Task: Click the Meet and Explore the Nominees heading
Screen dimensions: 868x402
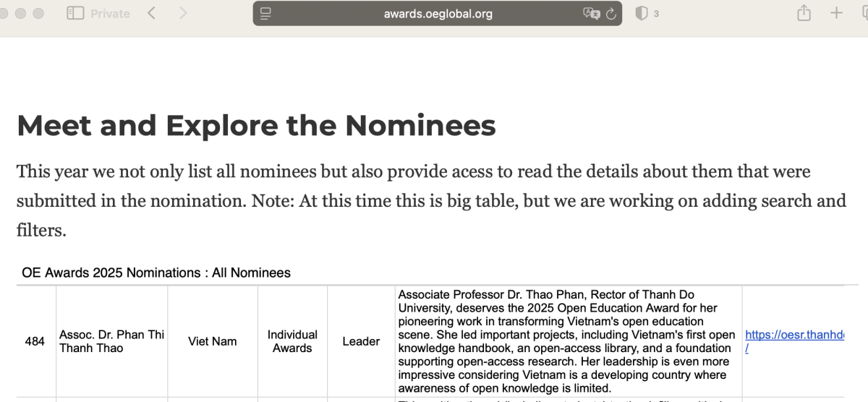Action: coord(256,125)
